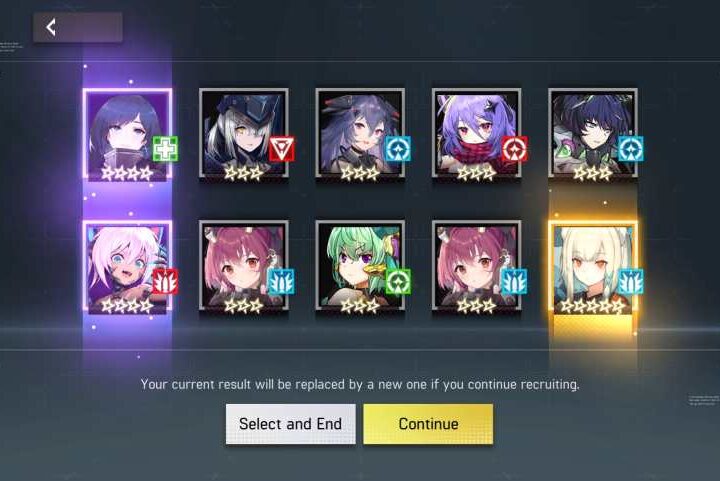Select the pink-haired catgirl four-star portrait

click(127, 267)
